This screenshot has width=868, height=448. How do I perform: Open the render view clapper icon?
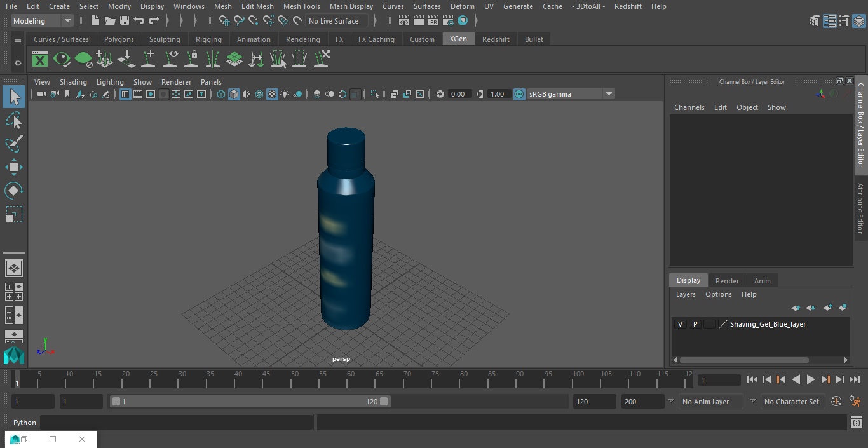click(x=404, y=21)
